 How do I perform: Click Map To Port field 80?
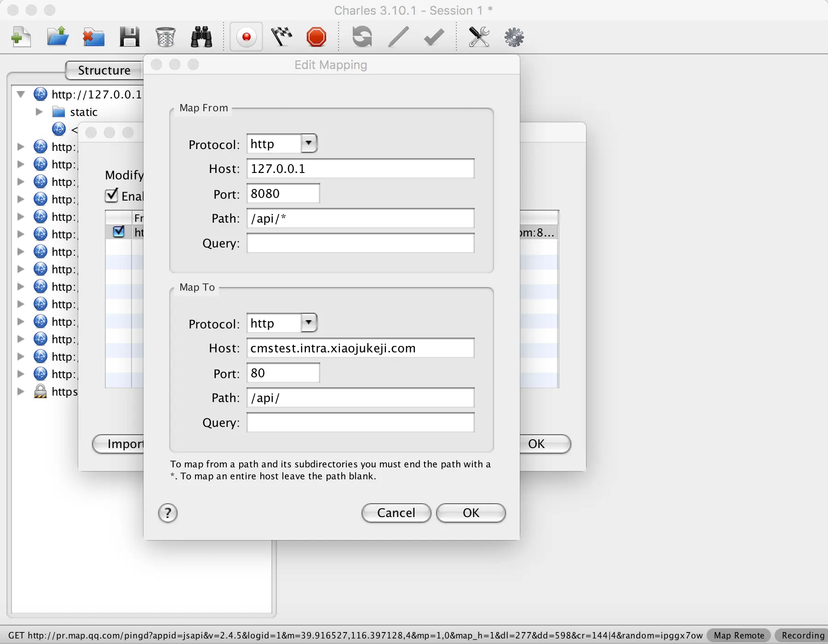(283, 373)
